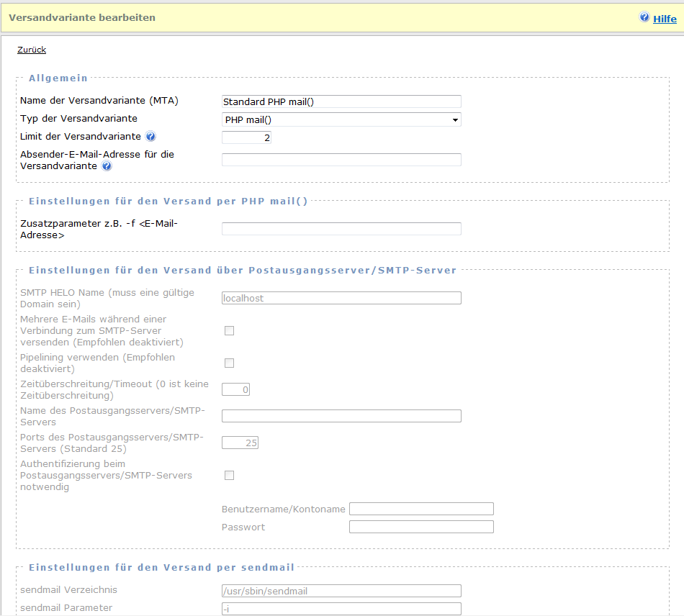This screenshot has height=616, width=684.
Task: Click the help icon beside the Hilfe link
Action: [644, 17]
